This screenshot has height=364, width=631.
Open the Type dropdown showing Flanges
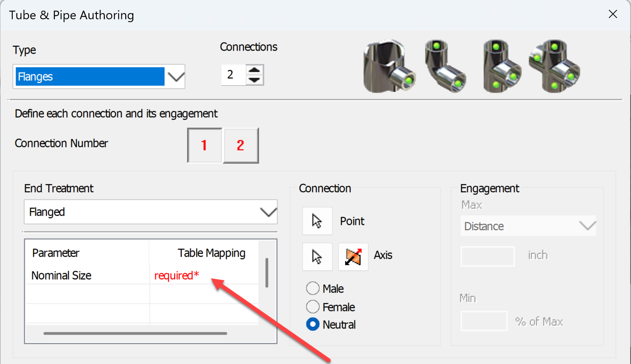tap(176, 77)
